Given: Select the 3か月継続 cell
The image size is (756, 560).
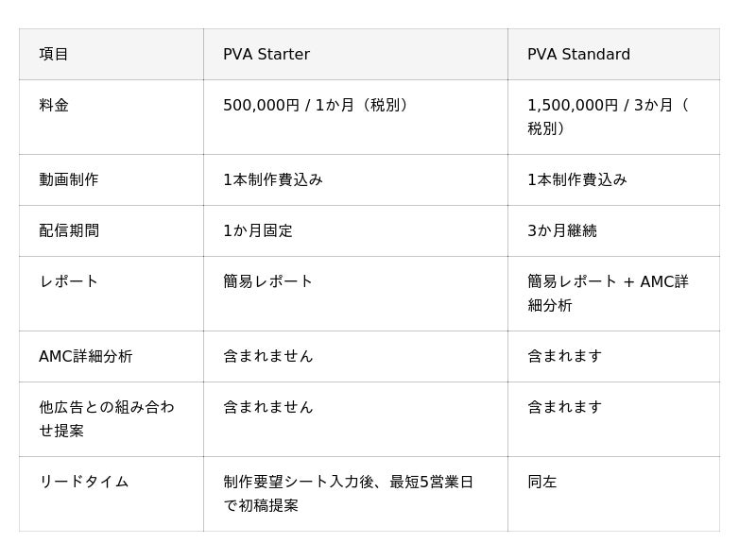Looking at the screenshot, I should (613, 230).
